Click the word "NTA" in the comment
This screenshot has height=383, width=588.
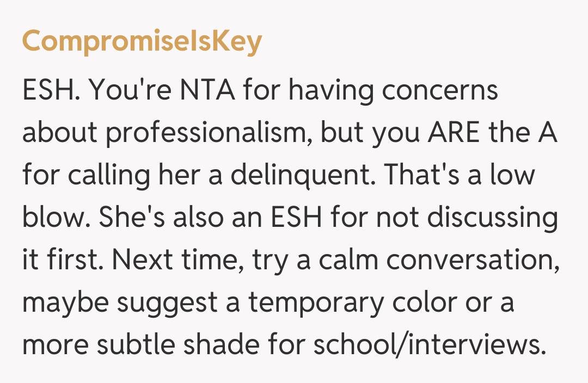[x=206, y=90]
